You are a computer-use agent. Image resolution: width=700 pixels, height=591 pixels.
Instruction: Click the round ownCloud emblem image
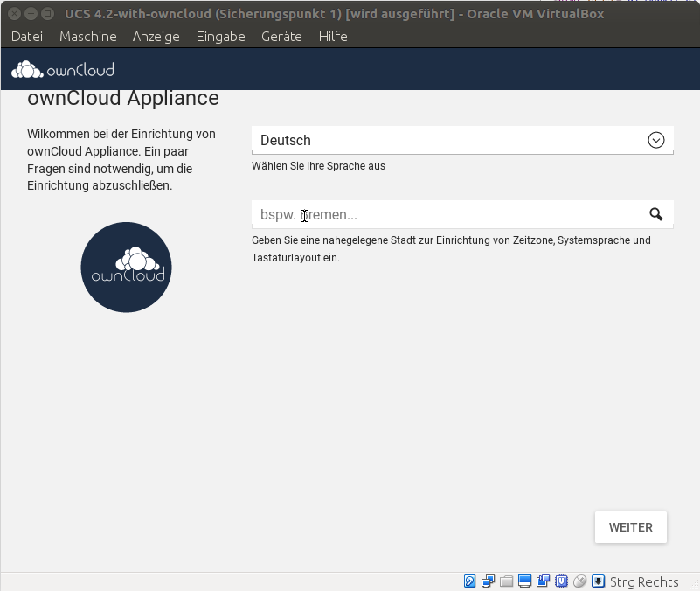coord(126,268)
